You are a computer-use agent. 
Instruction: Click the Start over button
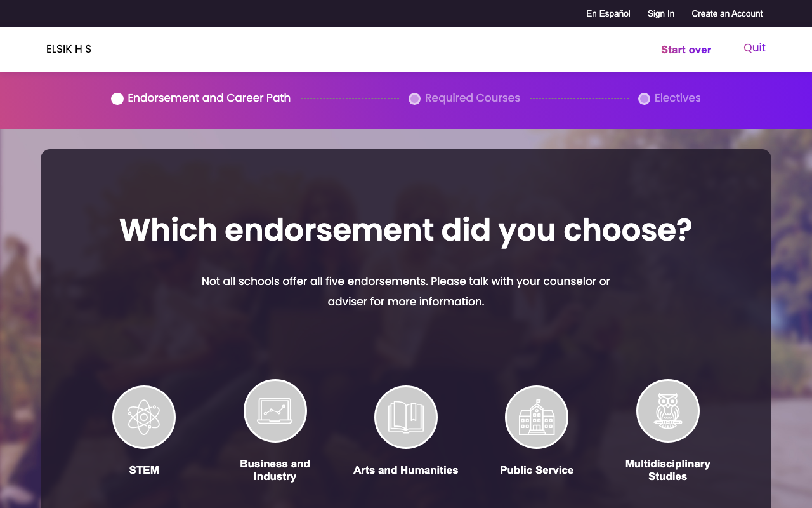(x=686, y=50)
